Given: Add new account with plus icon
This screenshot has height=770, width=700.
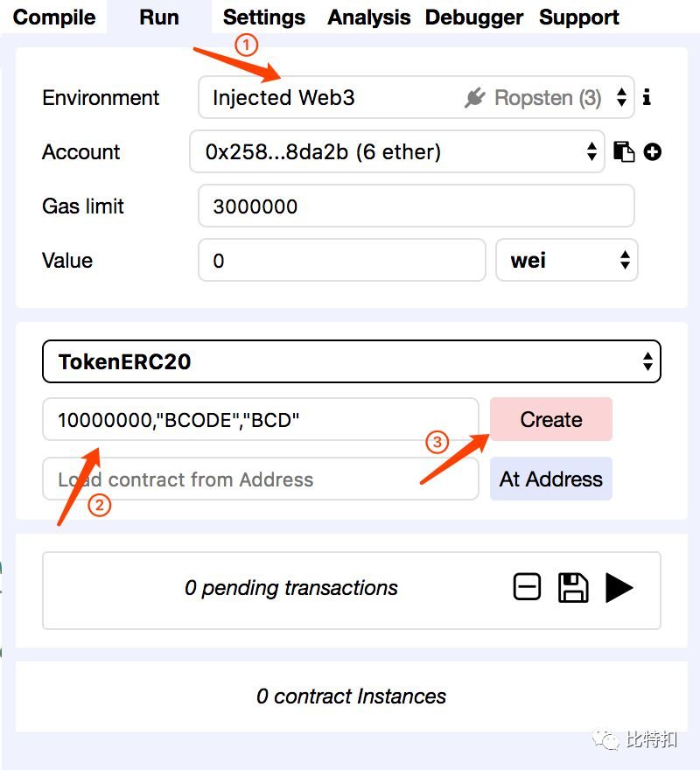Looking at the screenshot, I should 653,151.
